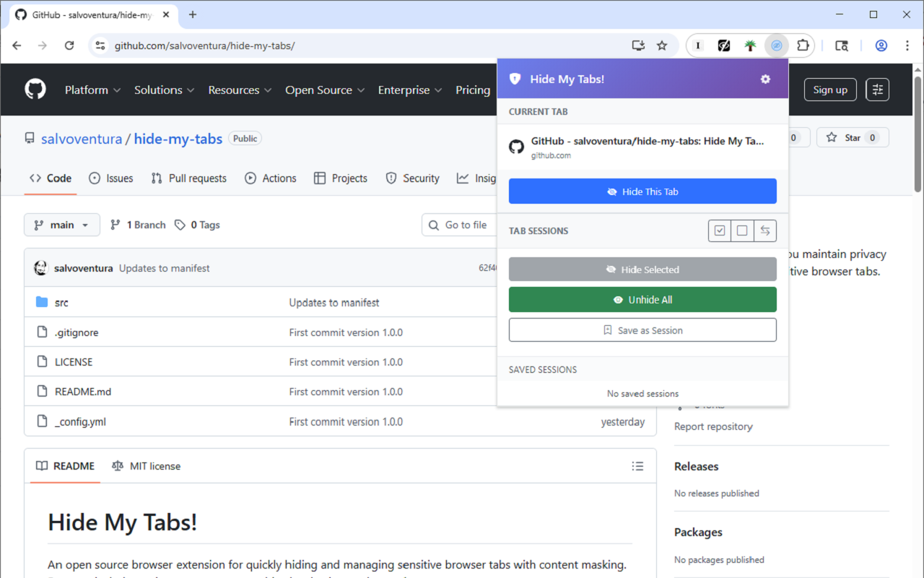The image size is (924, 578).
Task: Open the LICENSE file
Action: (74, 362)
